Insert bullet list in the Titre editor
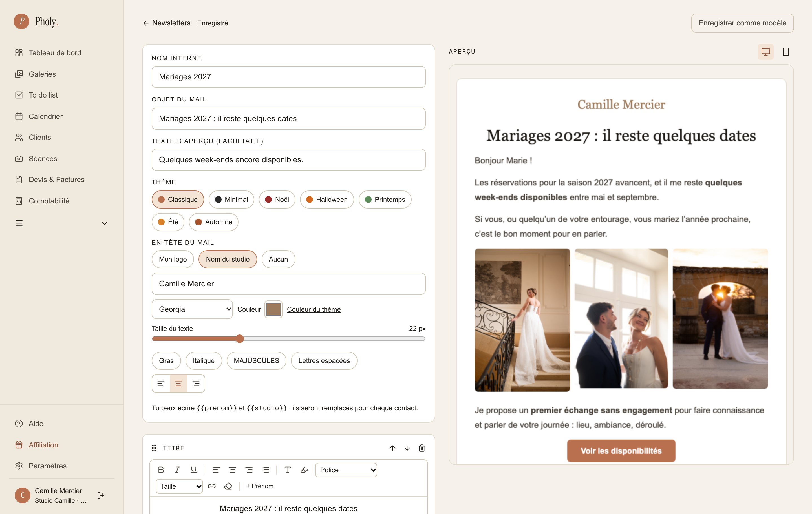This screenshot has width=812, height=514. click(265, 470)
